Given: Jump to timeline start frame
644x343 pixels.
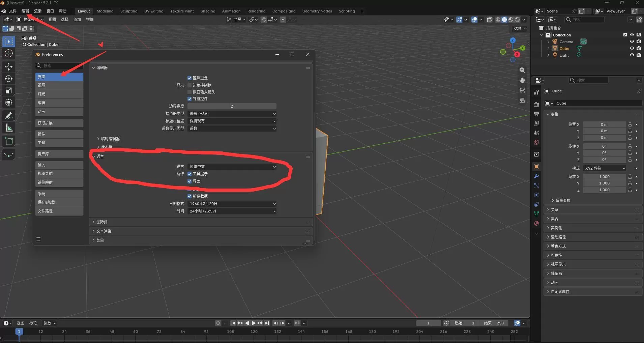Looking at the screenshot, I should pos(233,323).
